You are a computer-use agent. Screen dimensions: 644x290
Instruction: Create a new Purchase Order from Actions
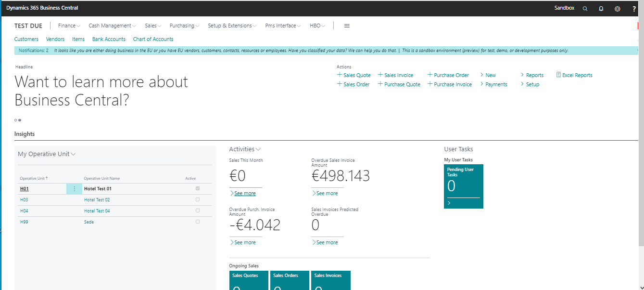pos(448,75)
